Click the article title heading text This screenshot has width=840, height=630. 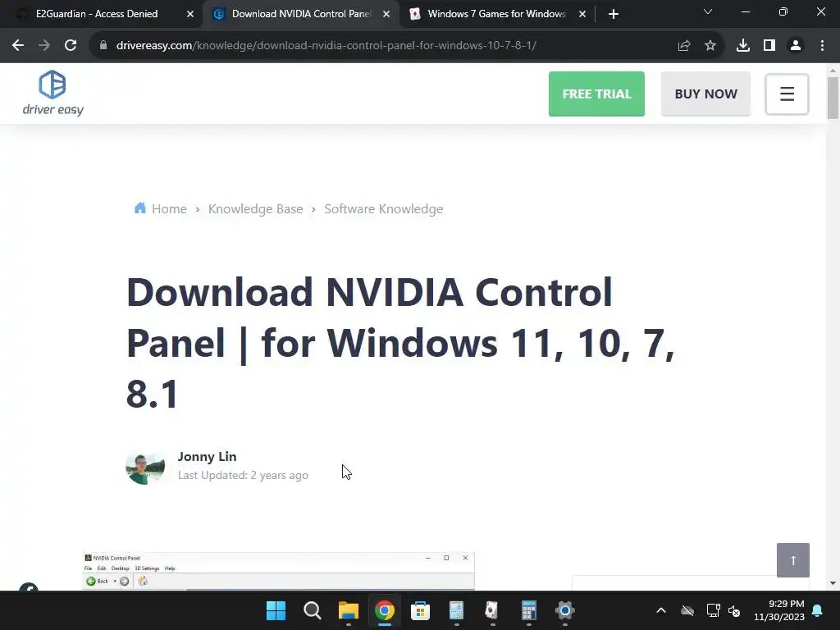tap(400, 342)
